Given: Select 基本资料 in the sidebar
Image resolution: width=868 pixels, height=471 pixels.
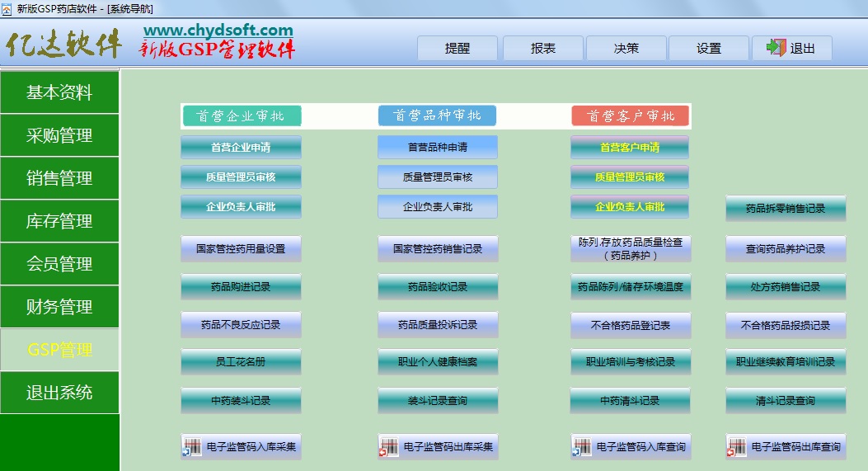Looking at the screenshot, I should coord(60,92).
